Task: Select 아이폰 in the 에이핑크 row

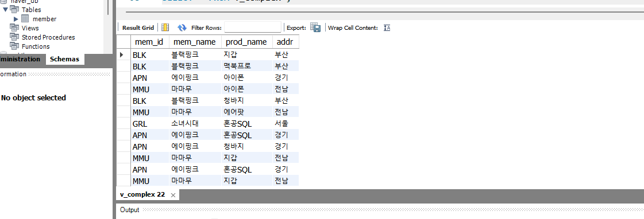Action: [x=246, y=77]
